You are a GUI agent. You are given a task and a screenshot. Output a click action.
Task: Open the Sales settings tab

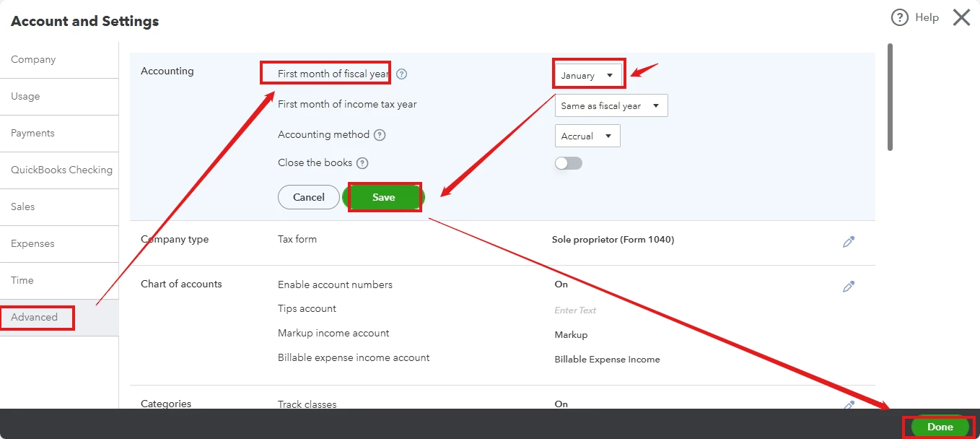point(59,207)
